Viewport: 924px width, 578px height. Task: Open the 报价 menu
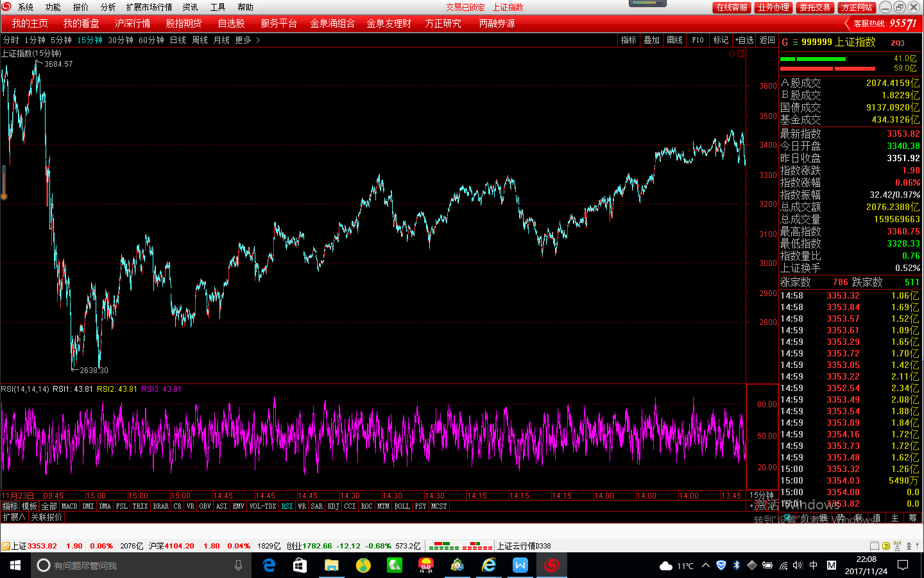pyautogui.click(x=80, y=8)
